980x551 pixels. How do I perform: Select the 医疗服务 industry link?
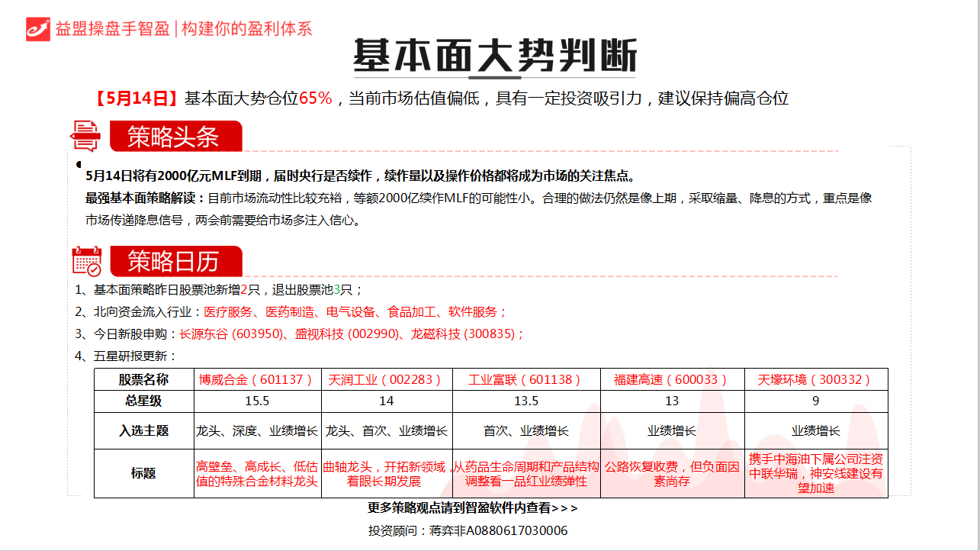[x=228, y=311]
